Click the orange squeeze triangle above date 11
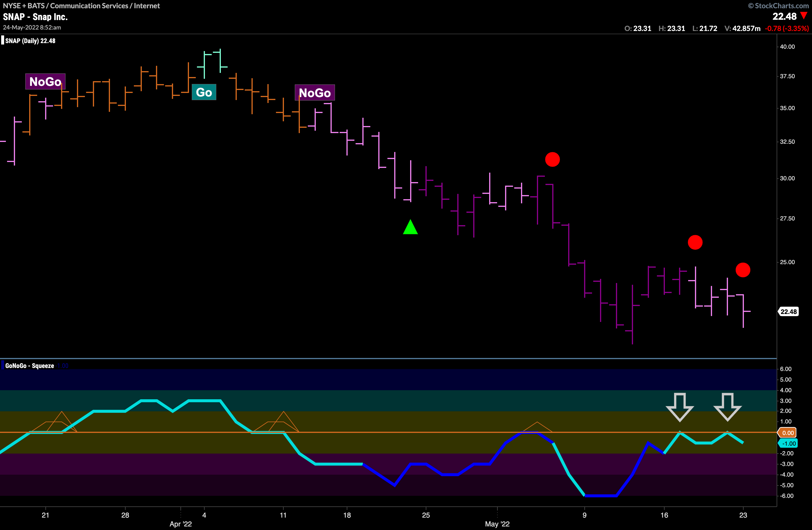Image resolution: width=812 pixels, height=530 pixels. [x=284, y=422]
